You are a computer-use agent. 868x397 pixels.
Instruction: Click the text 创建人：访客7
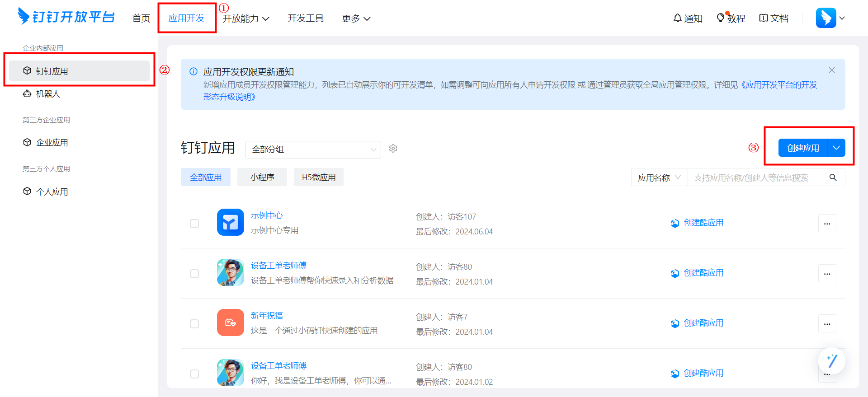pyautogui.click(x=442, y=317)
